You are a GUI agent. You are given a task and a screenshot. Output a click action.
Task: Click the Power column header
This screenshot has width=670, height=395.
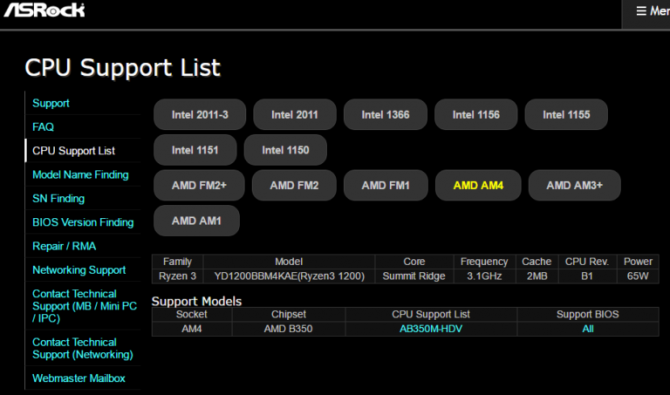point(638,262)
